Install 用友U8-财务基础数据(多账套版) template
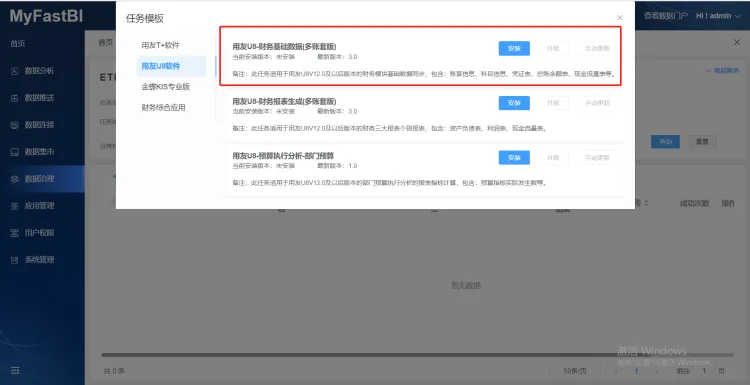This screenshot has width=750, height=385. coord(514,48)
